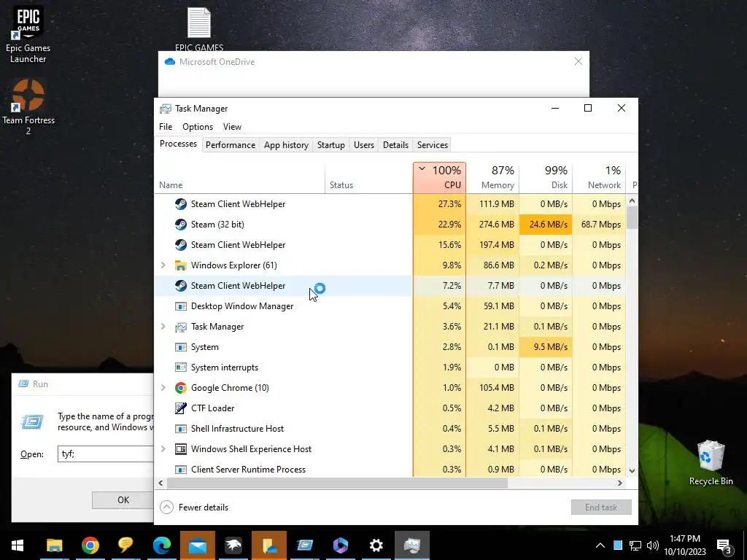747x560 pixels.
Task: Select the Recycle Bin desktop icon
Action: pos(711,462)
